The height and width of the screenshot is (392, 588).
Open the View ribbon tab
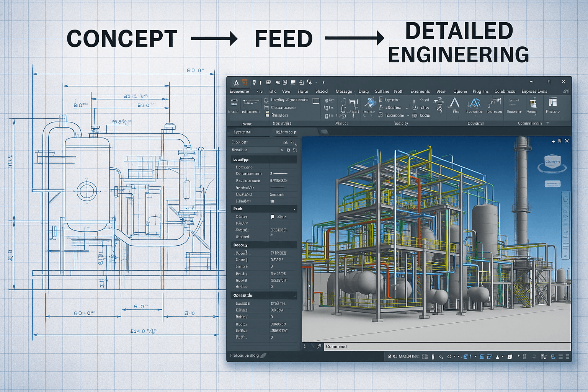[441, 91]
